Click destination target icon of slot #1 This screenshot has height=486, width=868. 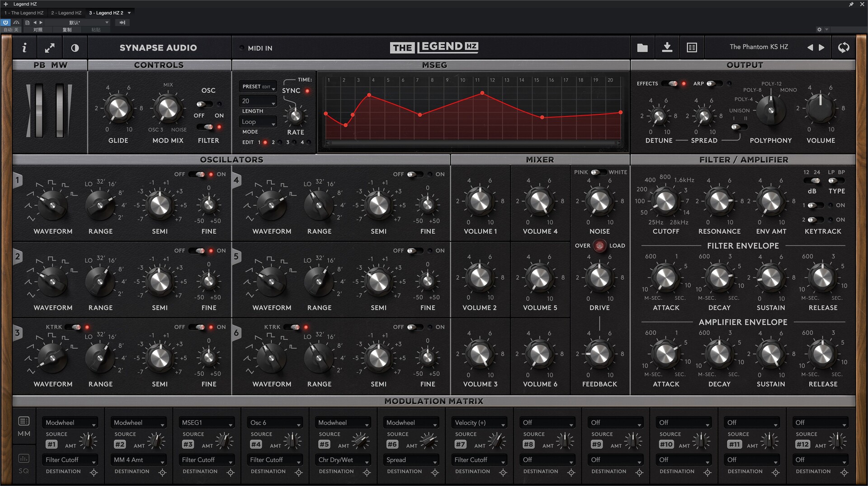pyautogui.click(x=94, y=472)
